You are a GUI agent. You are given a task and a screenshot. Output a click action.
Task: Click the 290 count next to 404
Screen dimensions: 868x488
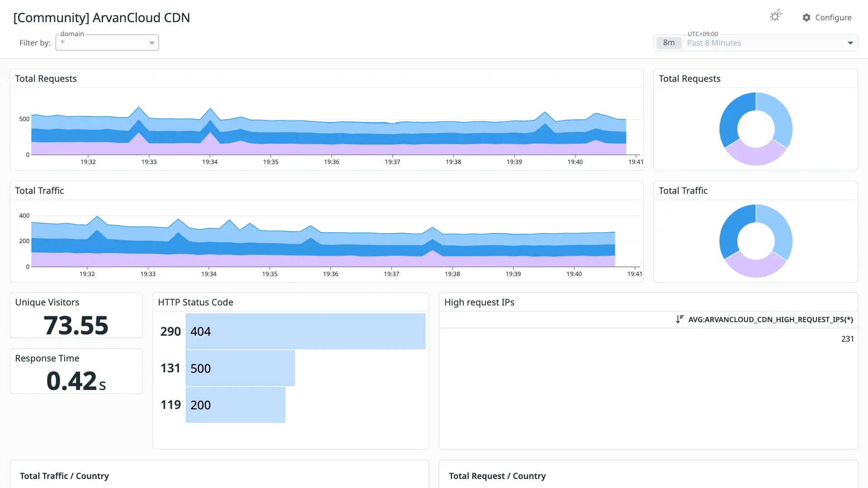pos(170,332)
